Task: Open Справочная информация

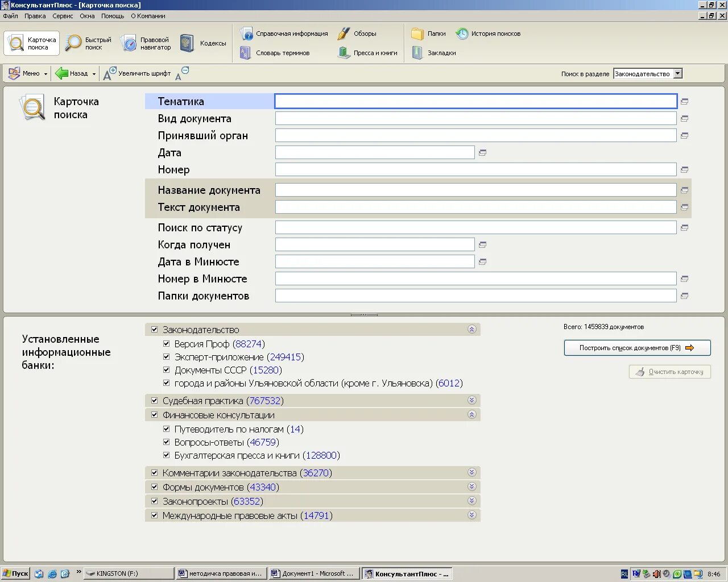Action: point(284,34)
